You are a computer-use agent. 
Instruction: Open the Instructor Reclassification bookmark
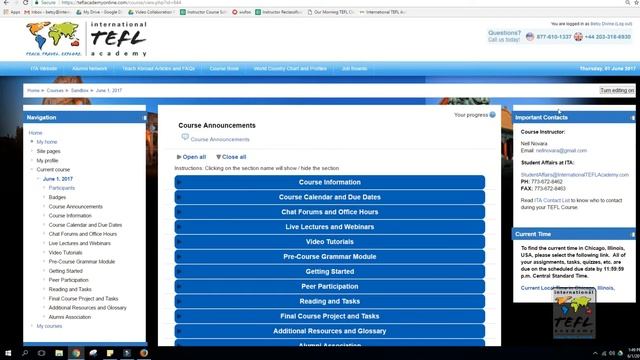pos(279,12)
